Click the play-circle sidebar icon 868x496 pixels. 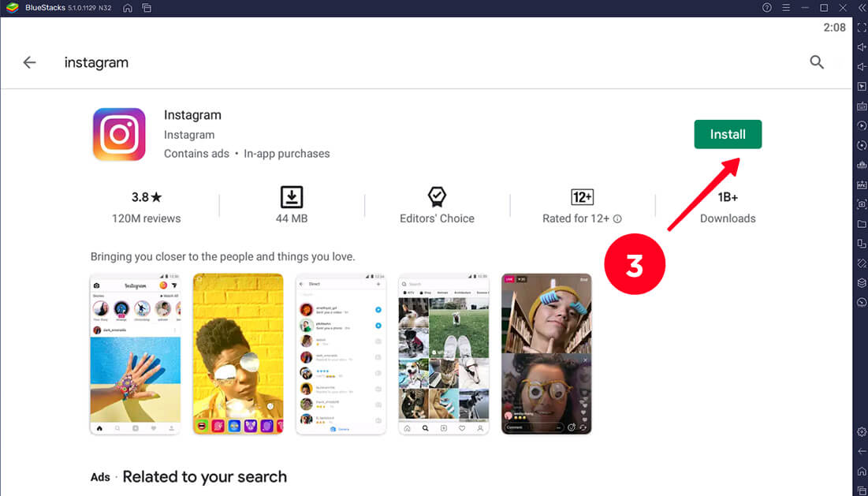click(862, 125)
